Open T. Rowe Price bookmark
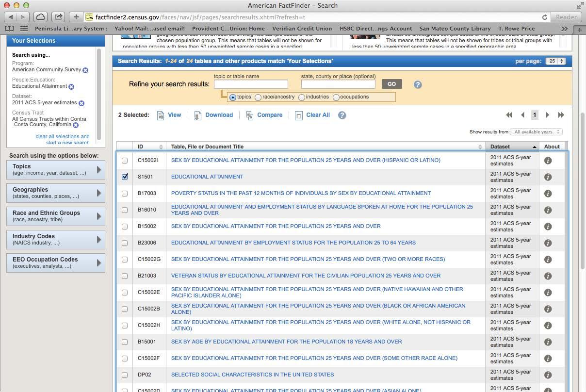This screenshot has height=392, width=586. (x=517, y=29)
